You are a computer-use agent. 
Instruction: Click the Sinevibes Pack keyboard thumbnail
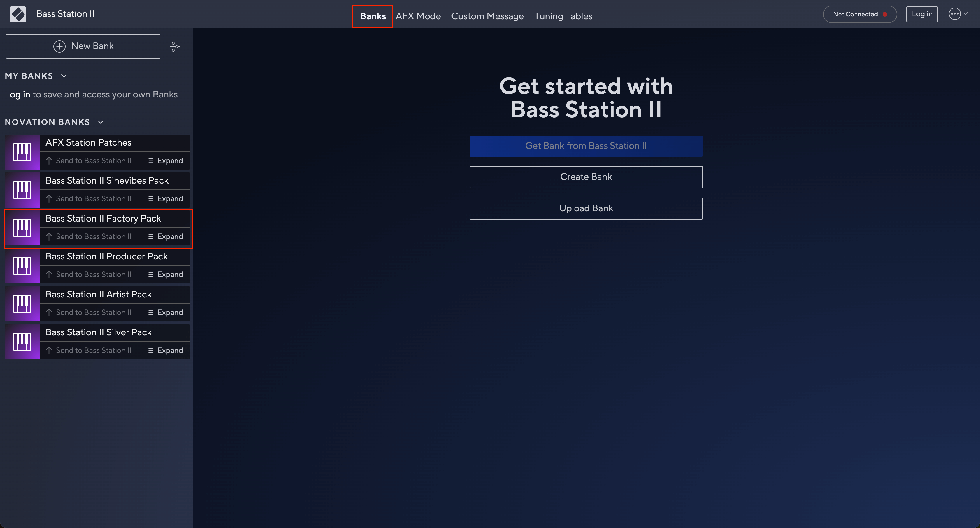pos(22,190)
